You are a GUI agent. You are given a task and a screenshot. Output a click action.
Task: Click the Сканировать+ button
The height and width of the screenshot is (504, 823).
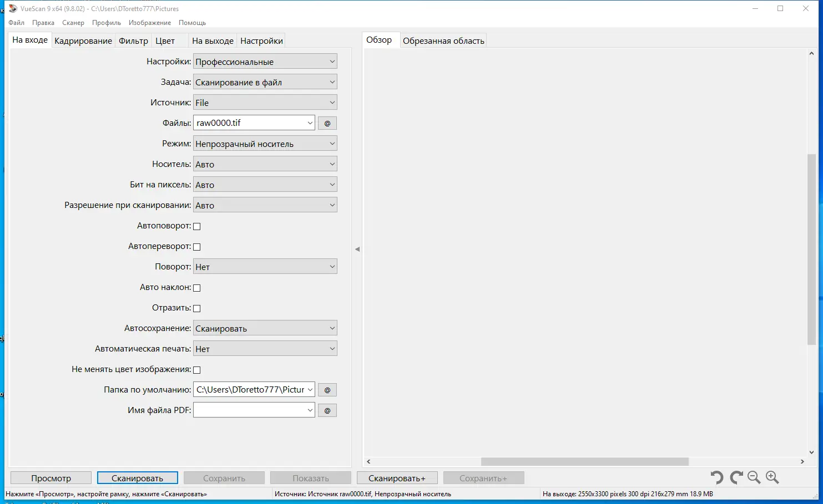[x=397, y=478]
